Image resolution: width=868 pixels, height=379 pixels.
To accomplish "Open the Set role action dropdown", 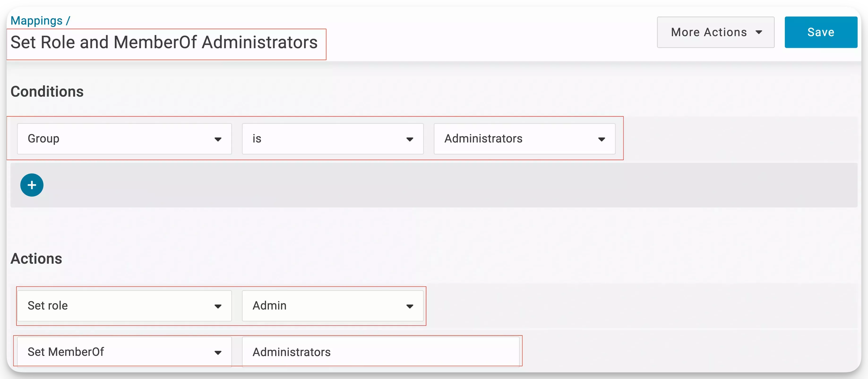I will (x=124, y=306).
